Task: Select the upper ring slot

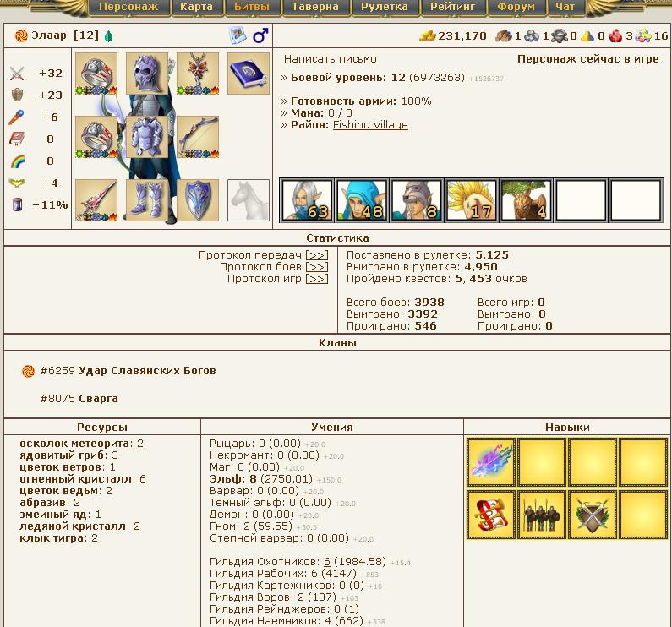Action: 96,74
